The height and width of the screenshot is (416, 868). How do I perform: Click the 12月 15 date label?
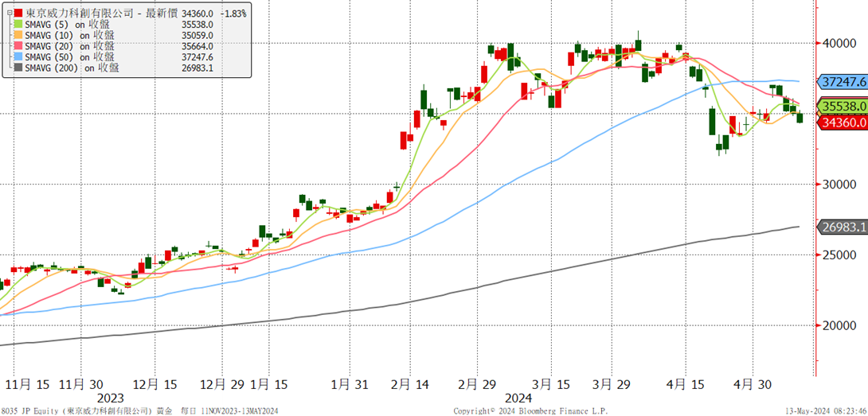pyautogui.click(x=156, y=384)
